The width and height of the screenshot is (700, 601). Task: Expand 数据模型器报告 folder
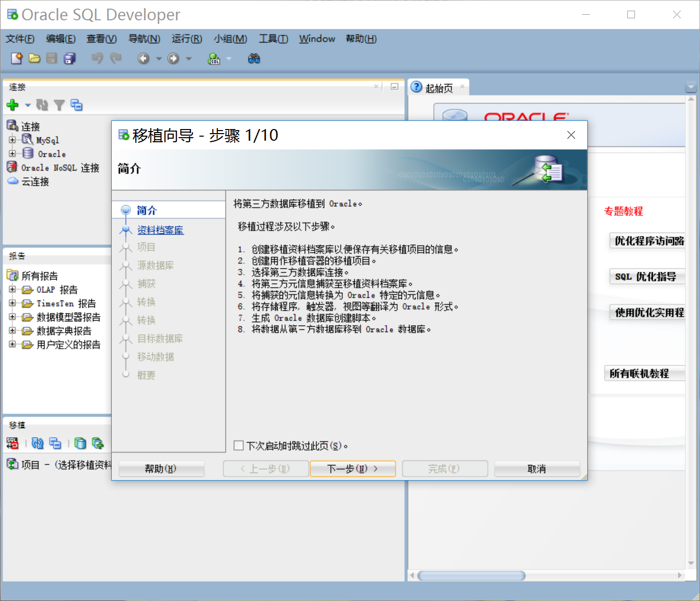[x=12, y=317]
